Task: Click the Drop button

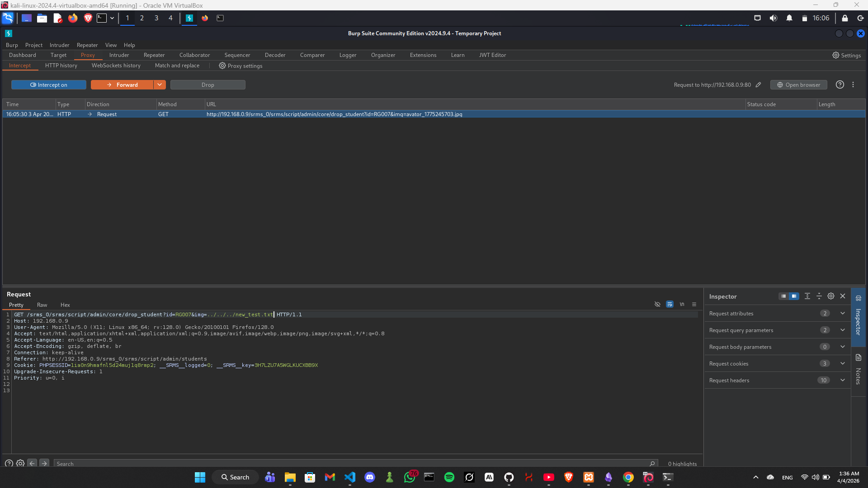Action: (208, 84)
